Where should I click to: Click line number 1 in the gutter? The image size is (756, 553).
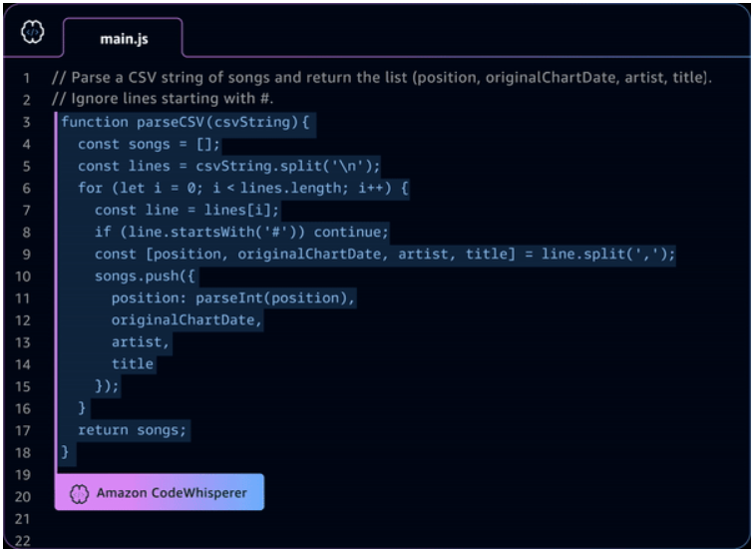click(x=27, y=78)
